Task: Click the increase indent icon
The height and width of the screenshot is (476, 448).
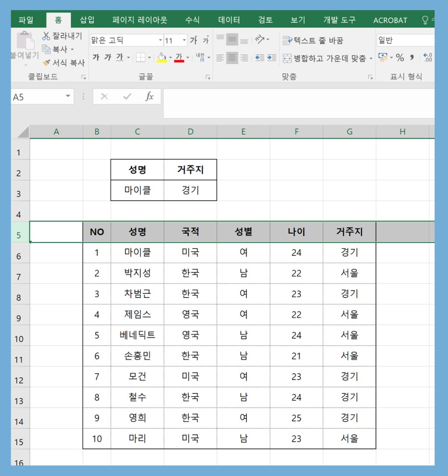Action: click(271, 57)
